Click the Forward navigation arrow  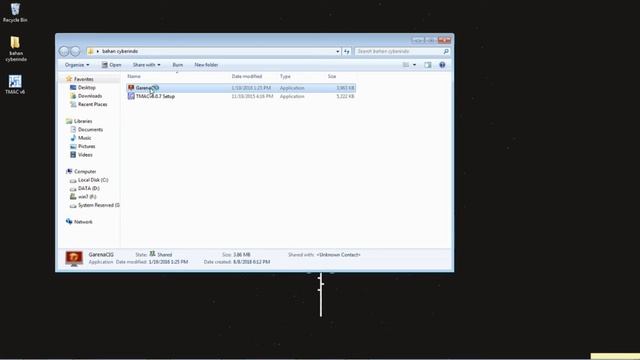75,51
